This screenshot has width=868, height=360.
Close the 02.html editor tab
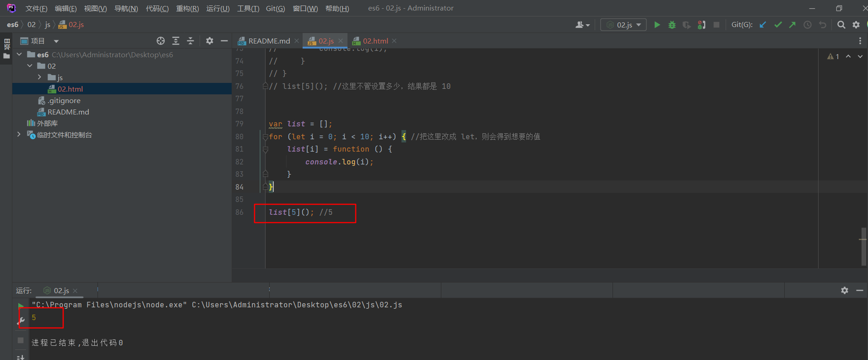coord(394,41)
